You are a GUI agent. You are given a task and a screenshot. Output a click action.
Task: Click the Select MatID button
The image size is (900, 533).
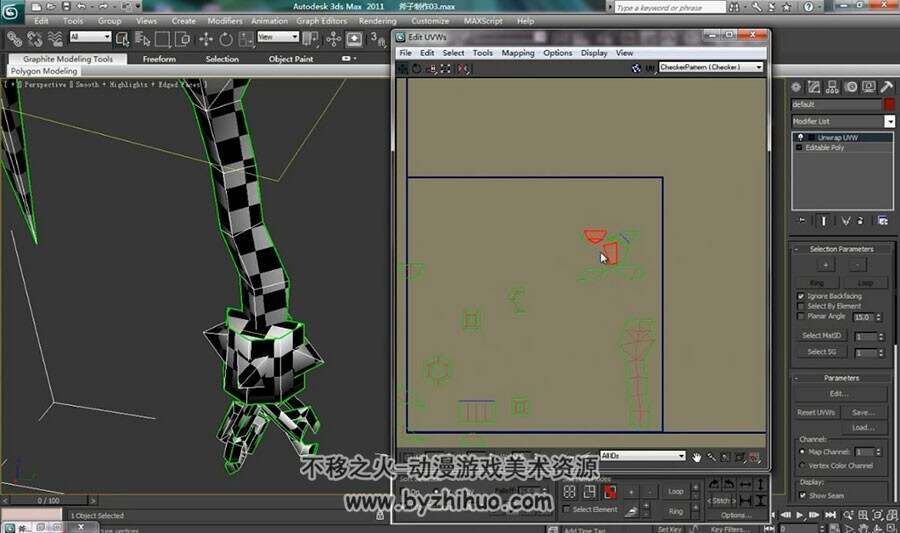821,336
